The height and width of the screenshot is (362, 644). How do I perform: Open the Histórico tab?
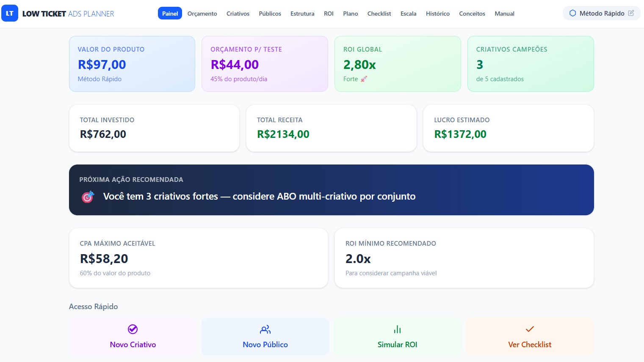click(x=438, y=14)
